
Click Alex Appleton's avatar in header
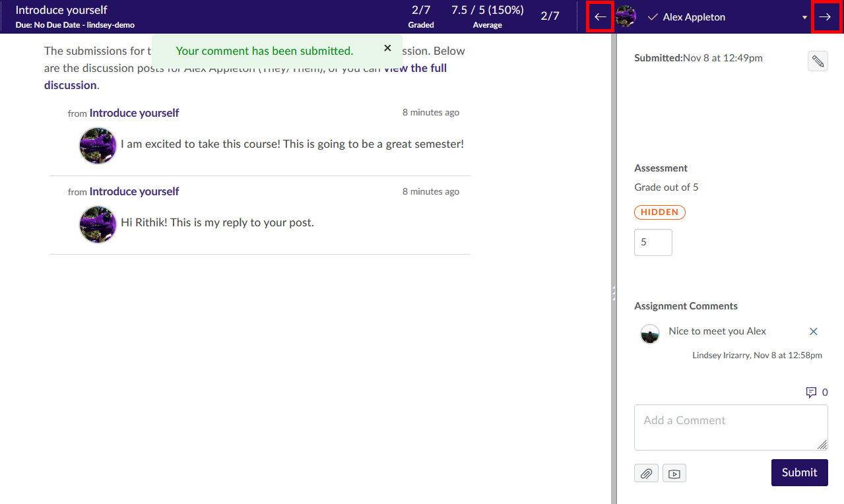(x=626, y=17)
